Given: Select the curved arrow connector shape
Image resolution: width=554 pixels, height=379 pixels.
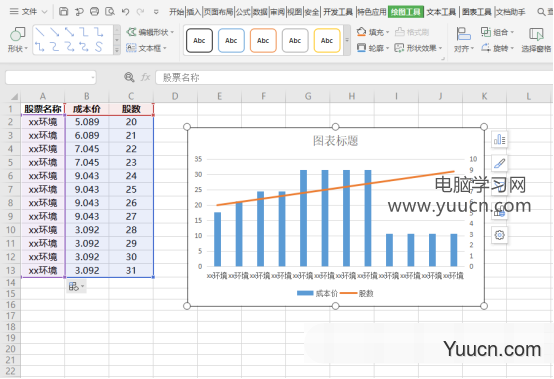Looking at the screenshot, I should click(x=70, y=47).
